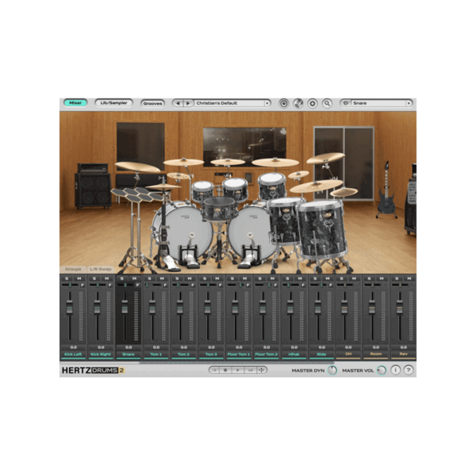This screenshot has width=476, height=476.
Task: Click the Kick Right channel name label
Action: click(101, 355)
